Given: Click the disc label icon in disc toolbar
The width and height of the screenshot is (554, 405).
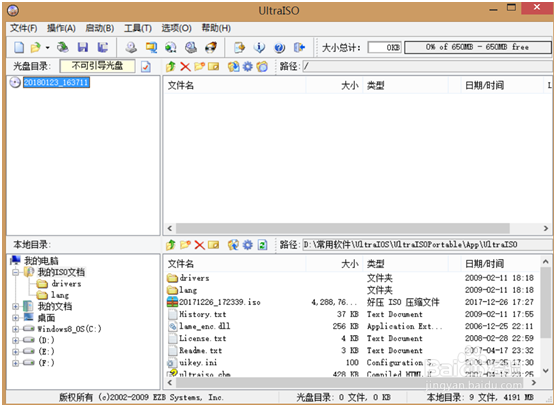Looking at the screenshot, I should (x=262, y=66).
